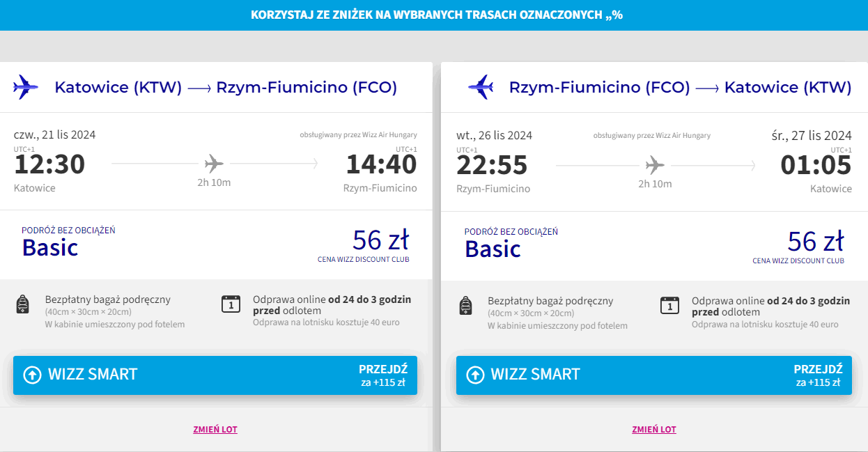Select the Basic fare on the outbound flight

pyautogui.click(x=50, y=247)
